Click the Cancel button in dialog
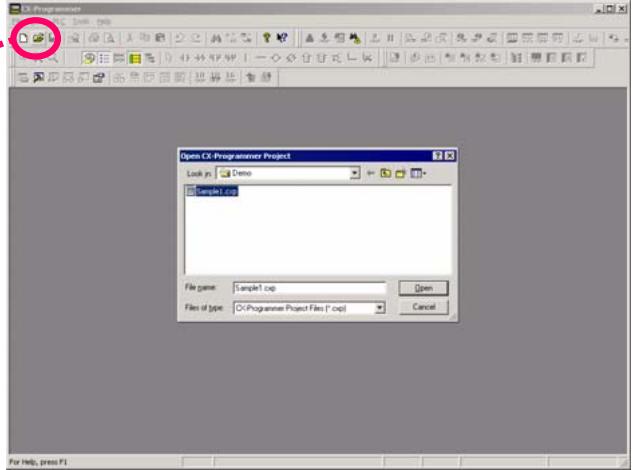This screenshot has width=633, height=470. click(423, 307)
